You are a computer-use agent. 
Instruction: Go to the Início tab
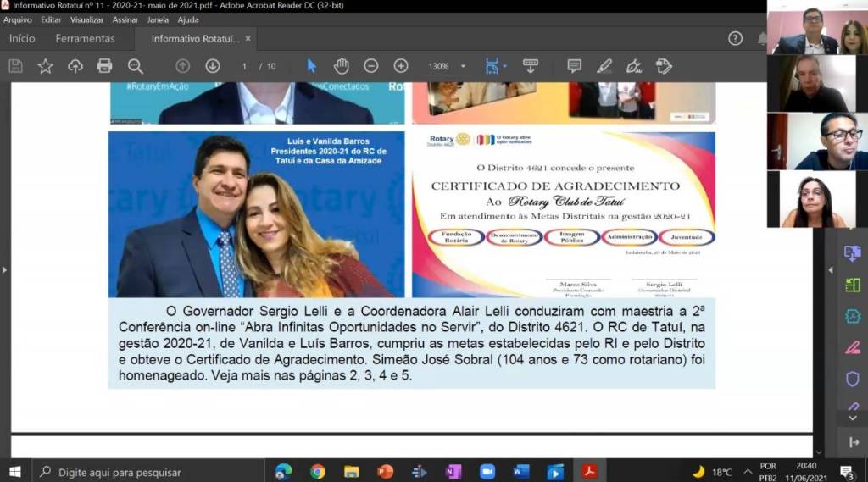tap(22, 38)
